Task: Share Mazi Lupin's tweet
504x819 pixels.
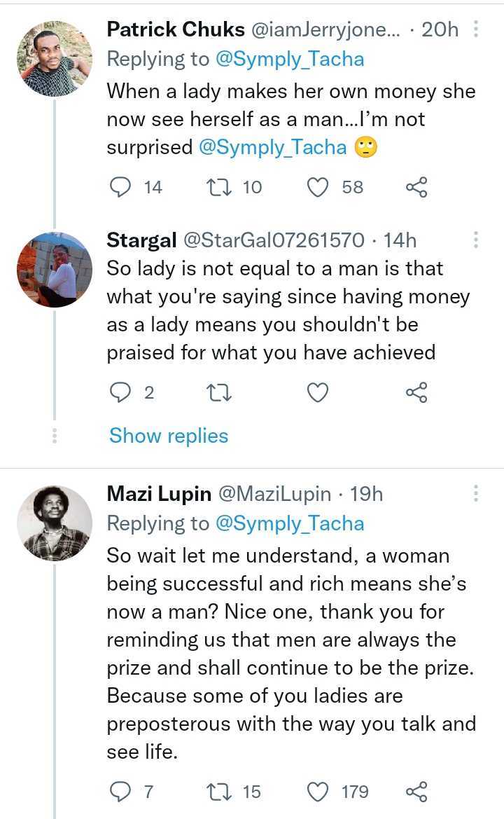Action: coord(416,792)
